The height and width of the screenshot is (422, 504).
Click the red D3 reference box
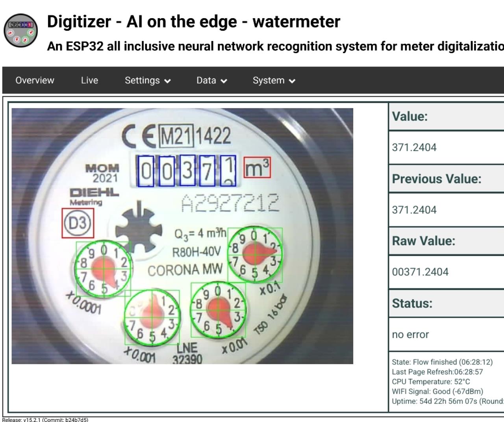click(78, 223)
